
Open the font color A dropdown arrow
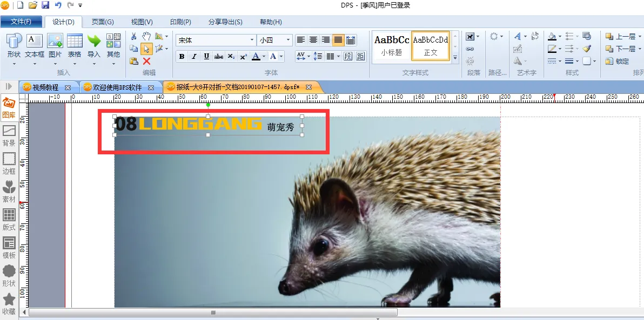tap(264, 57)
